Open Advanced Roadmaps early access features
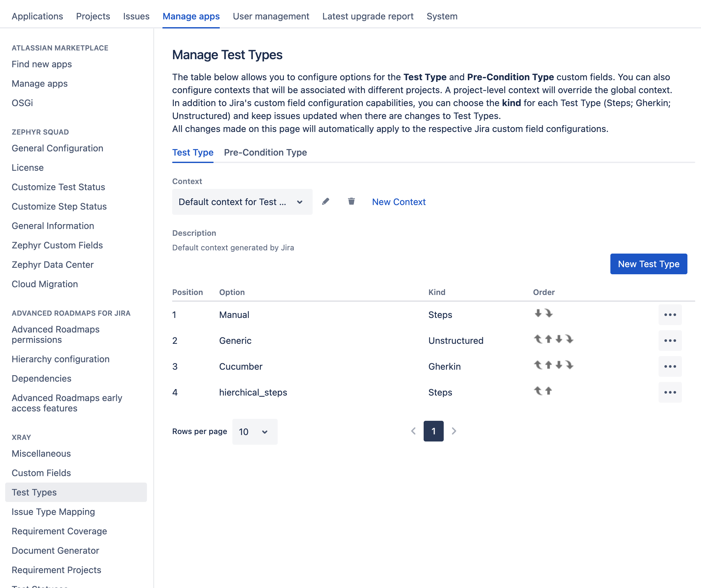 (67, 403)
